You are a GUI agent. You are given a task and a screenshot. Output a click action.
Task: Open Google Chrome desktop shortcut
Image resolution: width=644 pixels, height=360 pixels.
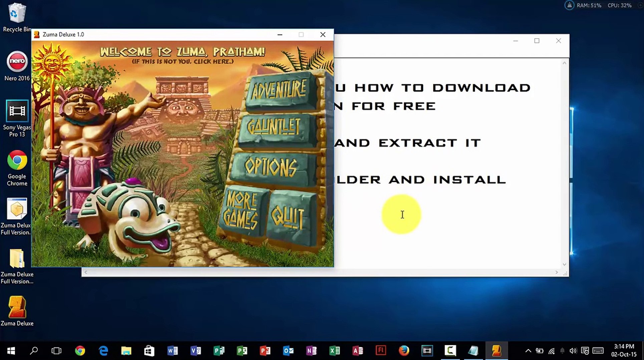click(x=17, y=161)
